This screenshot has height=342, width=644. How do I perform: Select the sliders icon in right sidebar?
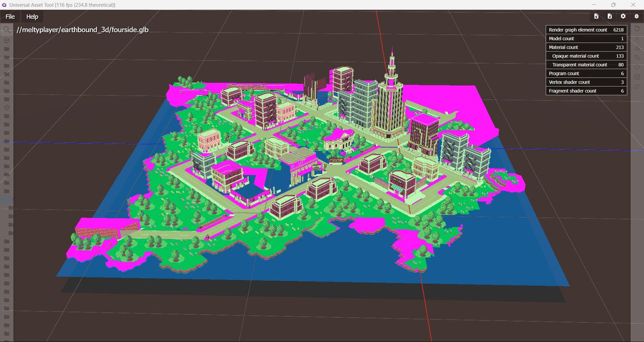coord(637,86)
